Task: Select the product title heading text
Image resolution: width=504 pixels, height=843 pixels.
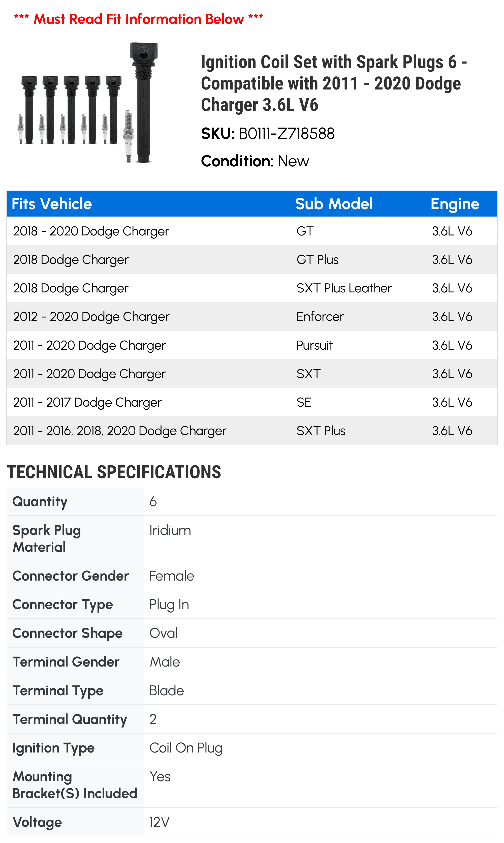Action: tap(334, 83)
